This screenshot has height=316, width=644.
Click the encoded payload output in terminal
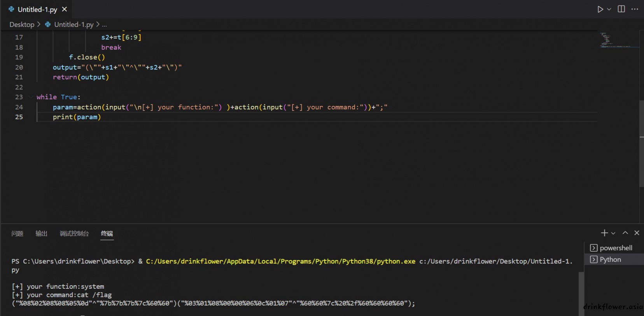pos(213,303)
